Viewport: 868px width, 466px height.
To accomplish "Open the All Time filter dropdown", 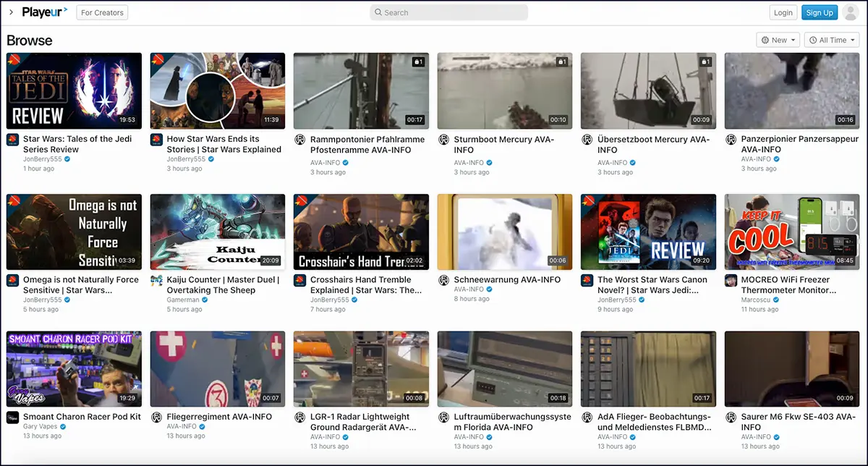I will 832,41.
